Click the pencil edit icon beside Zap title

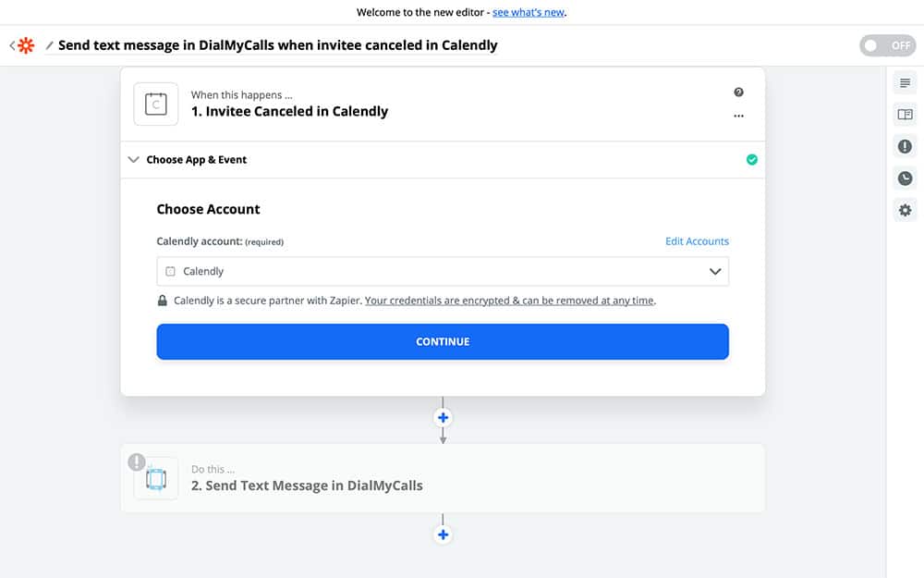click(x=50, y=45)
